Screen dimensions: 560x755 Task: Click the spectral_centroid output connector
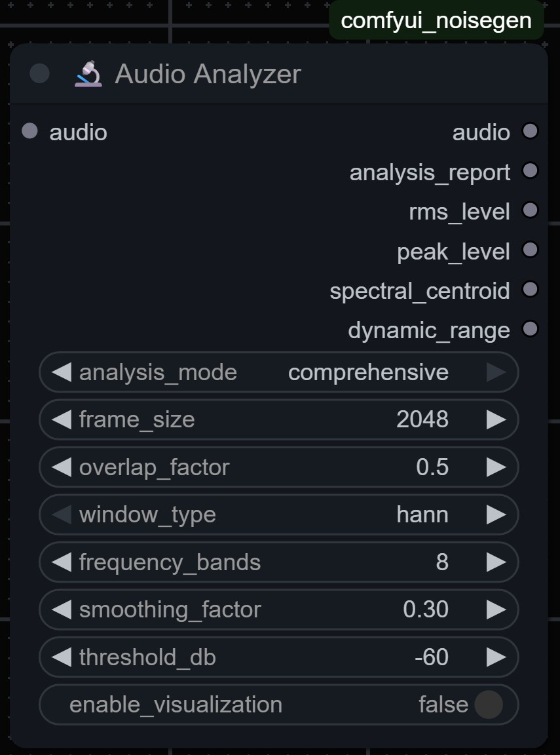pos(530,289)
